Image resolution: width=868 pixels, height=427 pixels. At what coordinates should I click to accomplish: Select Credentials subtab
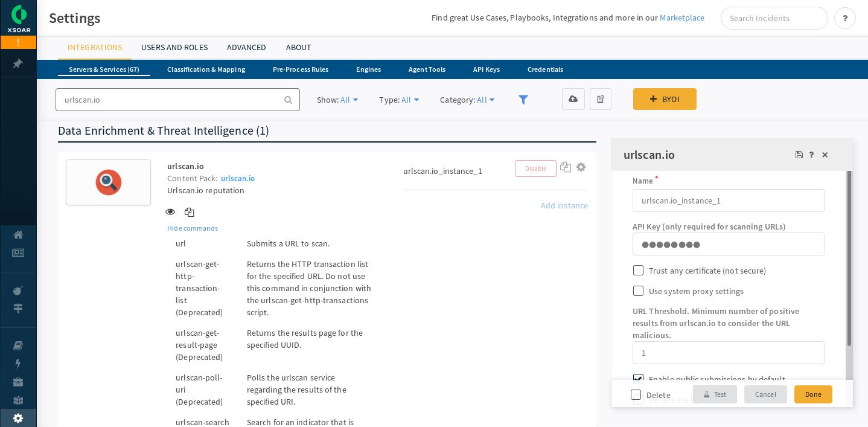545,69
